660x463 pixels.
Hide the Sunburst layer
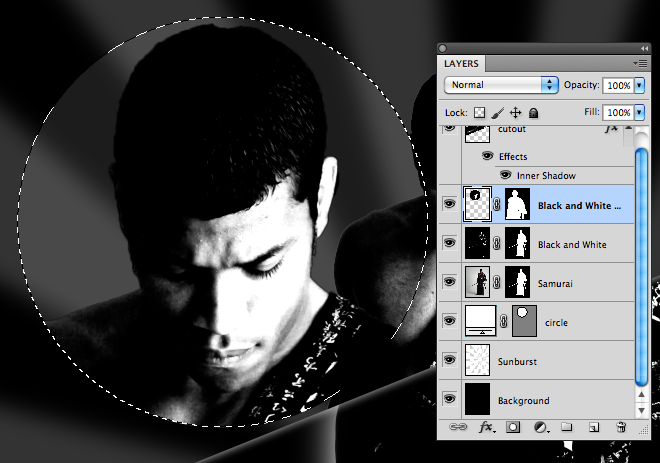tap(450, 360)
